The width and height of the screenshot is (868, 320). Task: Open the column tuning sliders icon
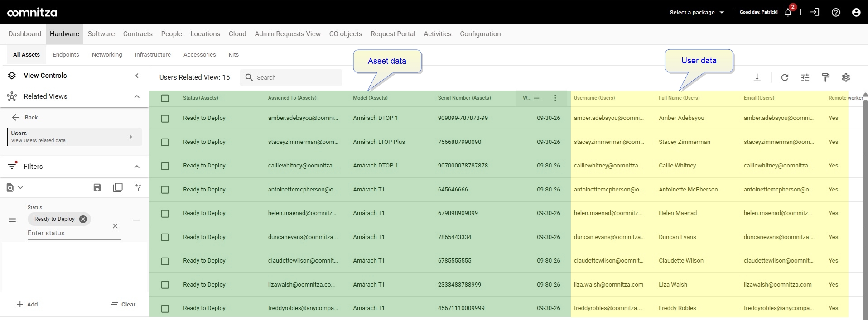[805, 77]
